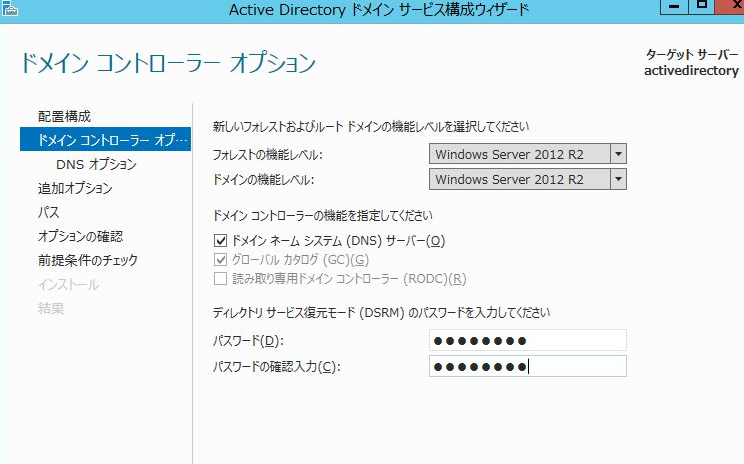Open the パス step in sidebar
744x464 pixels.
49,212
